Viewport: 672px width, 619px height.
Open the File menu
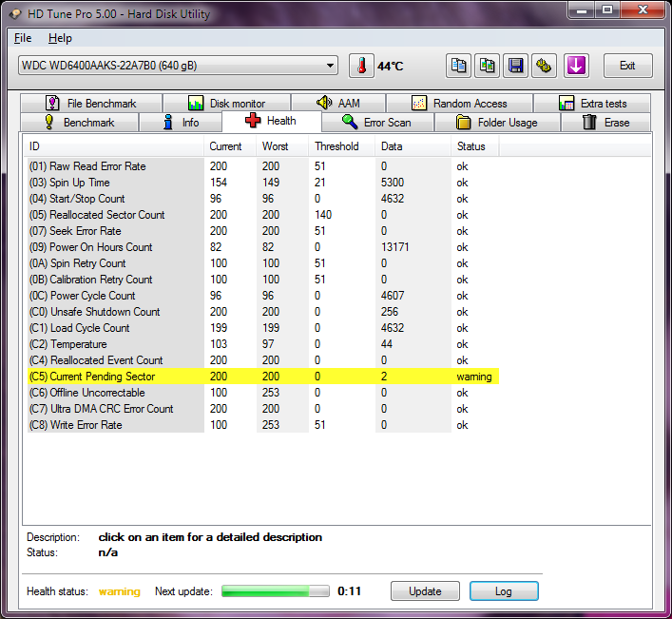point(23,38)
